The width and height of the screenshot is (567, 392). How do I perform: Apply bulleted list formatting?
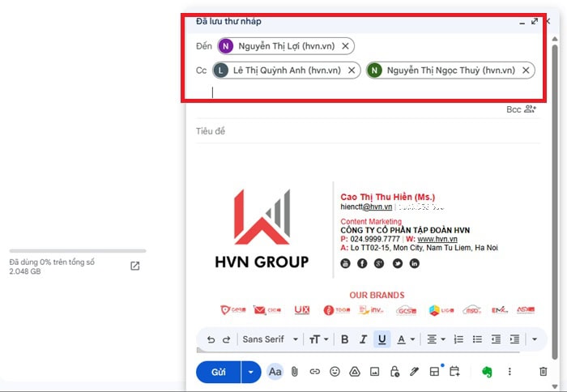point(477,339)
